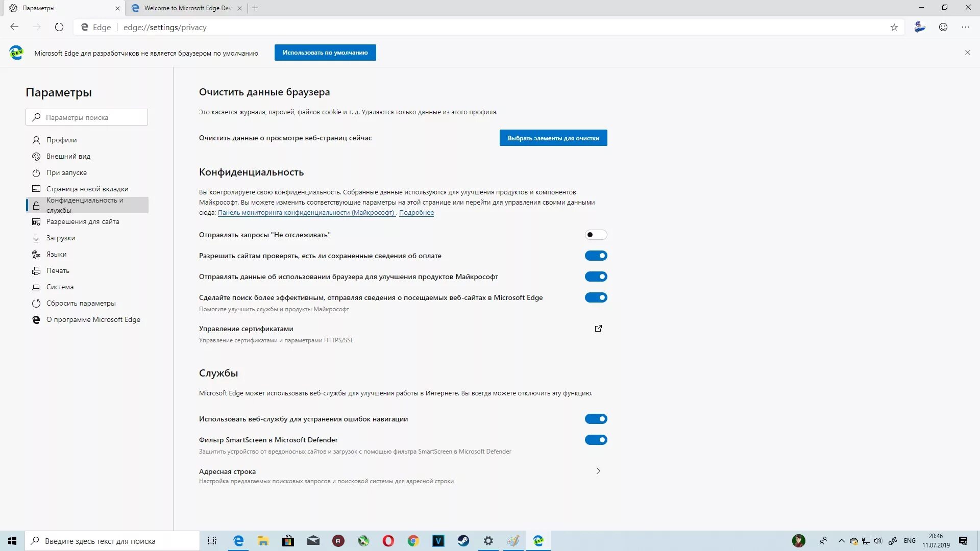The width and height of the screenshot is (980, 551).
Task: Disable SmartScreen filter in Microsoft Defender
Action: [596, 440]
